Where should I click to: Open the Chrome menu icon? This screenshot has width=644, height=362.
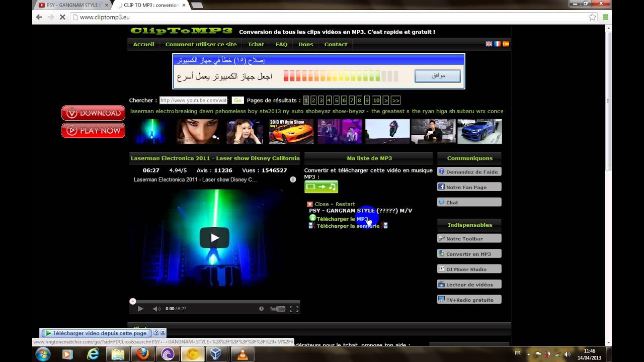605,17
